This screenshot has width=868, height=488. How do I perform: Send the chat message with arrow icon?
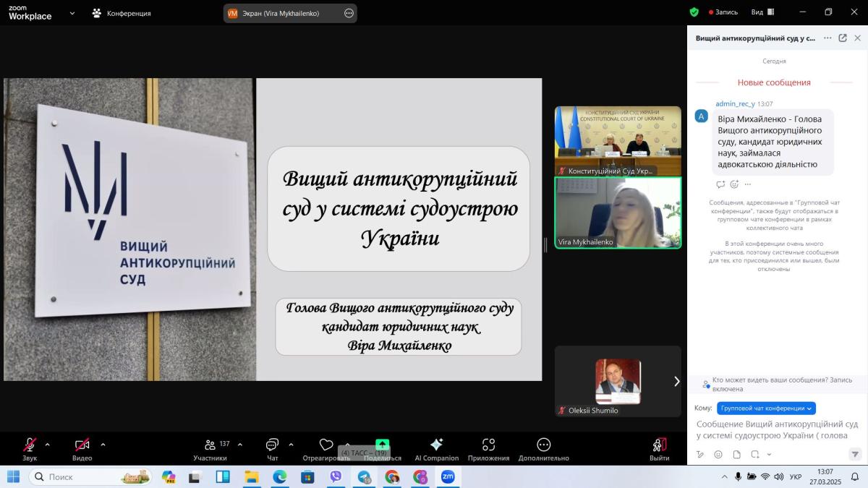(x=855, y=455)
